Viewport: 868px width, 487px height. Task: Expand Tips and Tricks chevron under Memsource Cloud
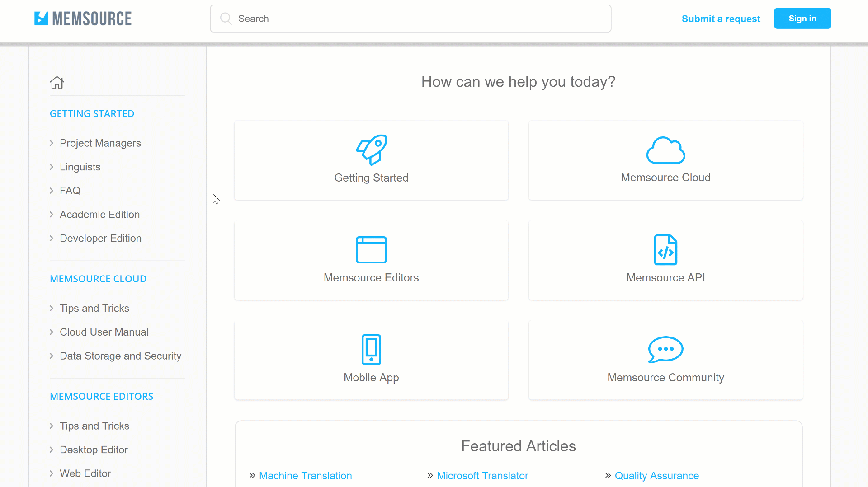[x=52, y=309]
